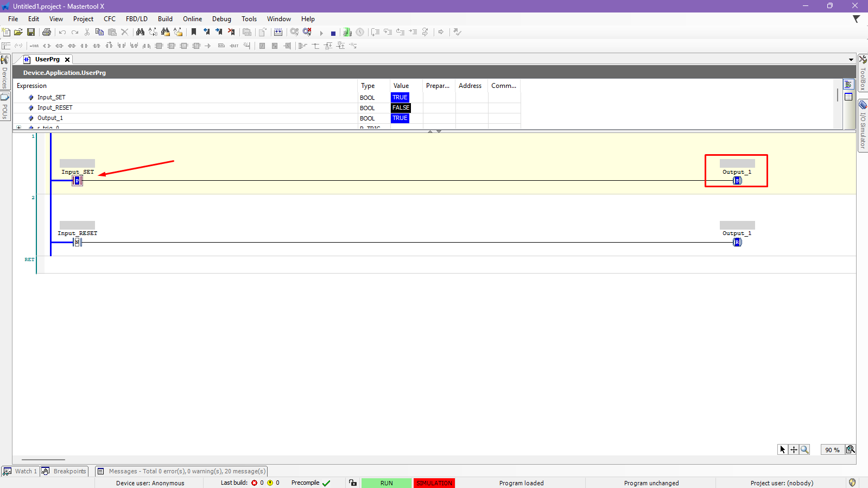Select the arrow pointer tool icon
868x488 pixels.
coord(782,449)
